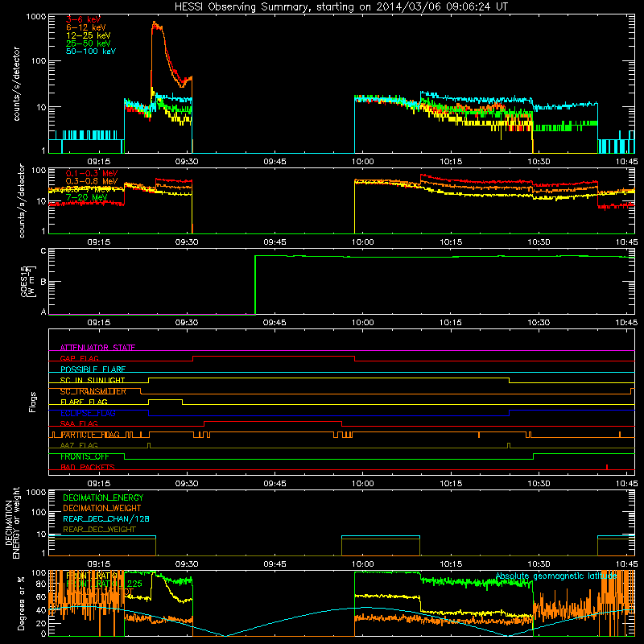This screenshot has height=644, width=644.
Task: Select the 10:15 tick under decimation panel
Action: click(451, 564)
